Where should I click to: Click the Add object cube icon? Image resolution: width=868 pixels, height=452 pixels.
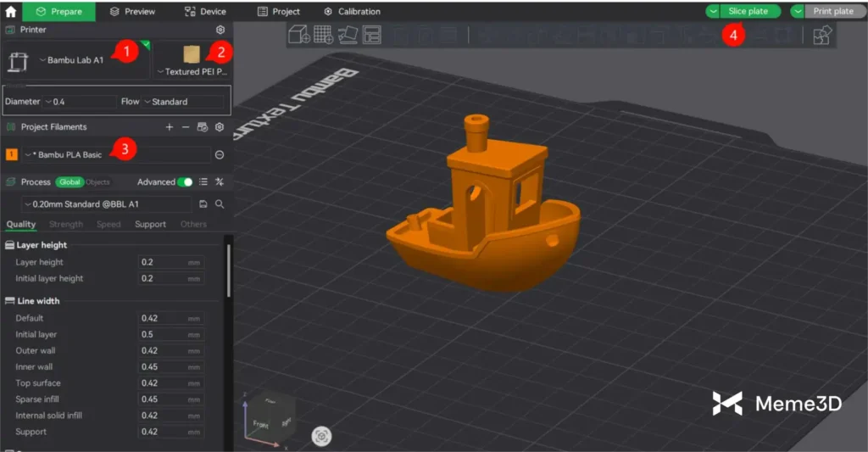298,35
